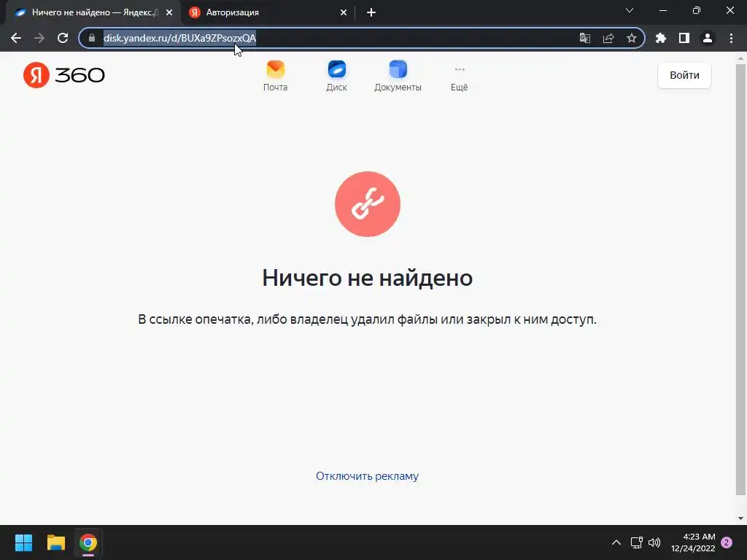The height and width of the screenshot is (560, 747).
Task: Open the Почта mail service icon
Action: pyautogui.click(x=275, y=76)
